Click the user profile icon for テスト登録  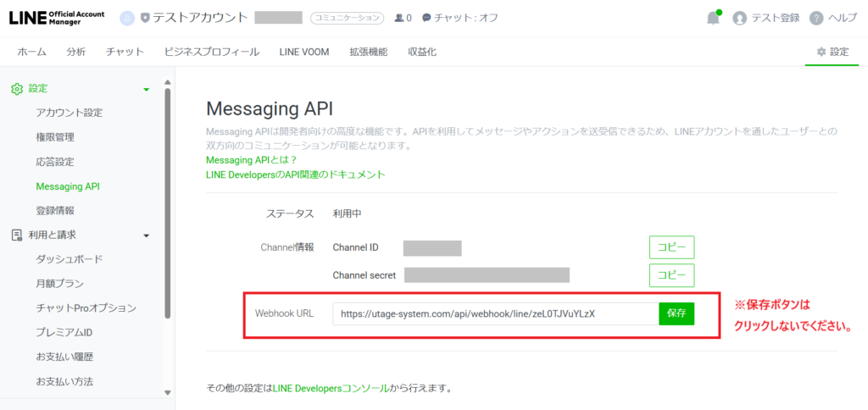click(x=740, y=19)
